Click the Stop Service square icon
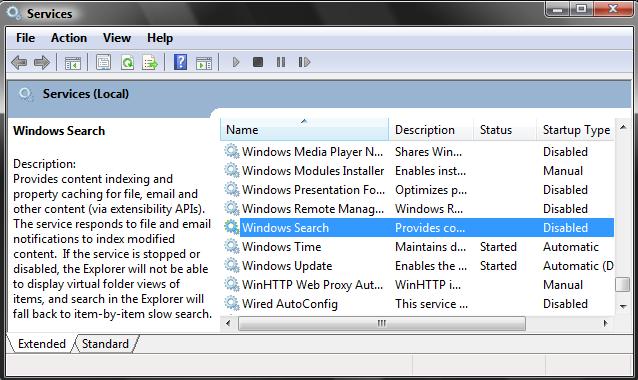638x380 pixels. [x=258, y=62]
